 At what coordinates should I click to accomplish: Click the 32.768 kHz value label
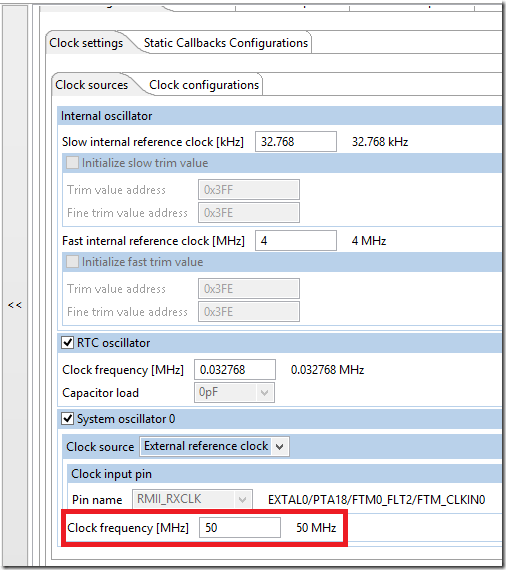pyautogui.click(x=380, y=141)
